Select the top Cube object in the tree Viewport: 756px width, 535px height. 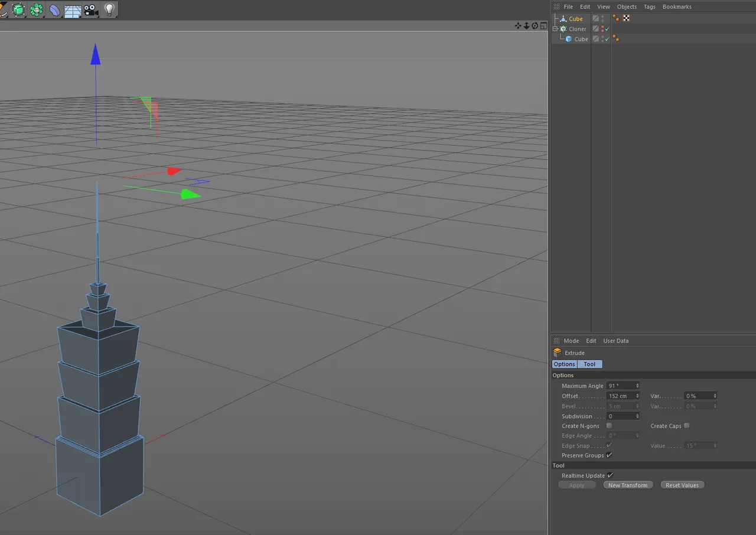coord(575,19)
